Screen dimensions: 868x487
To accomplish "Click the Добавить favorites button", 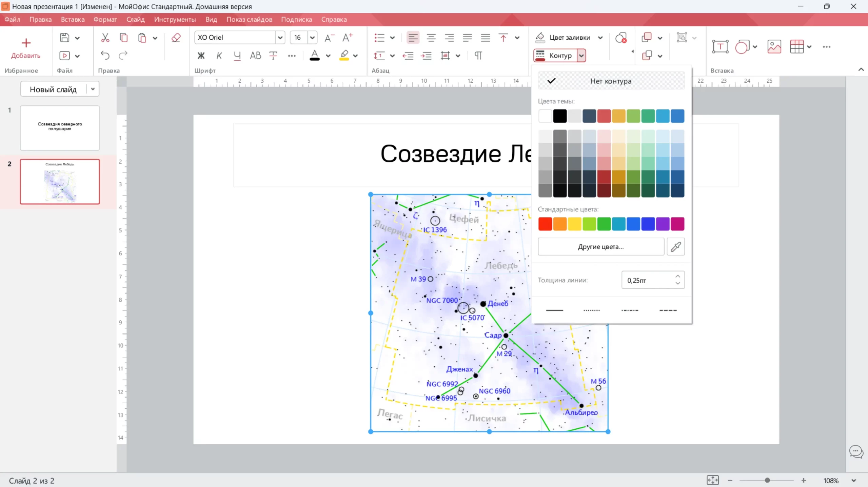I will pyautogui.click(x=26, y=47).
